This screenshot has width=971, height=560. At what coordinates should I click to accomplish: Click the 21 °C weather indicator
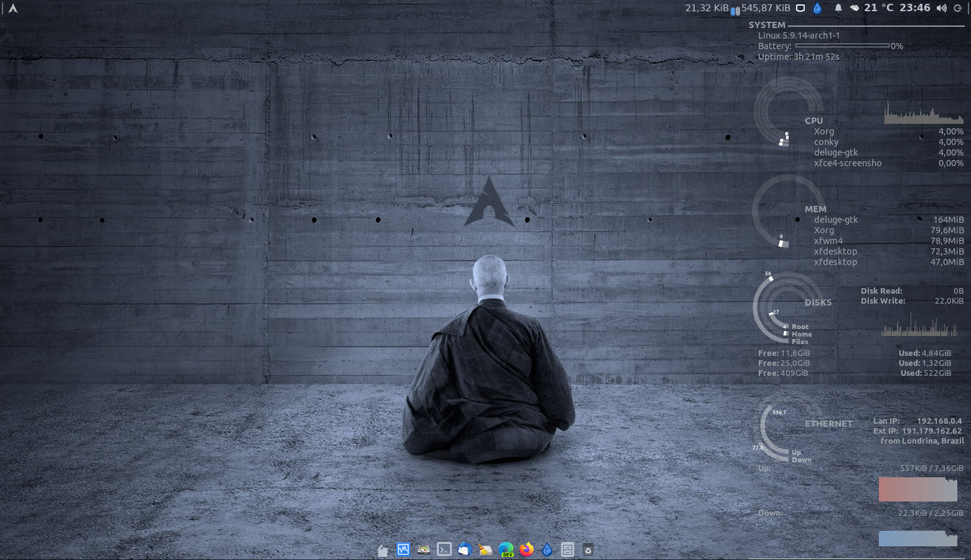point(878,8)
